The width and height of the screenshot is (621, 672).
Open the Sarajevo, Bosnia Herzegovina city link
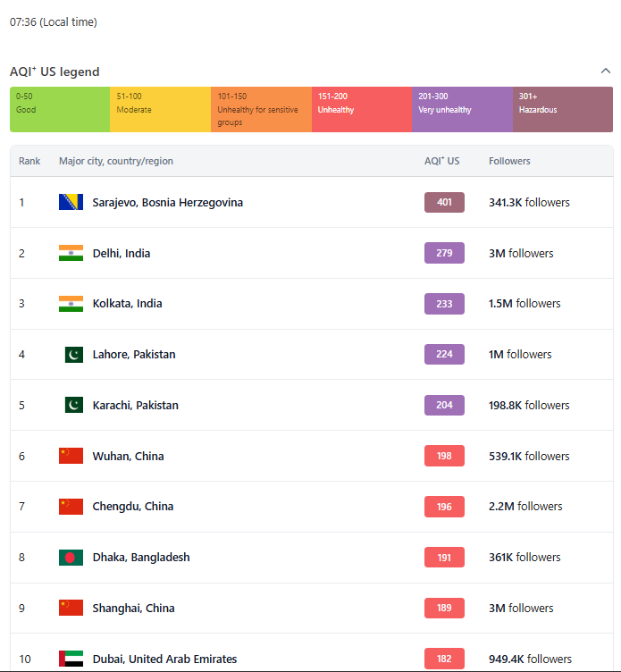[167, 203]
